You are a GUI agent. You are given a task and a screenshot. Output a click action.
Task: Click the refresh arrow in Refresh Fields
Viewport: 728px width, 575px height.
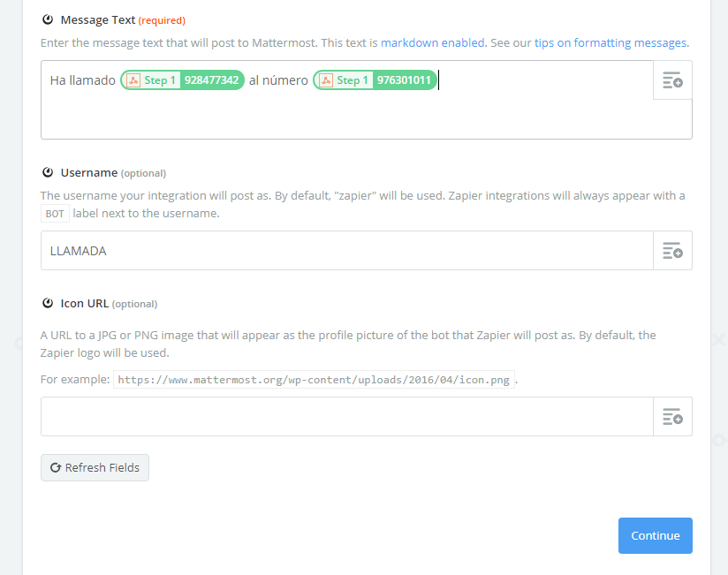click(x=56, y=467)
